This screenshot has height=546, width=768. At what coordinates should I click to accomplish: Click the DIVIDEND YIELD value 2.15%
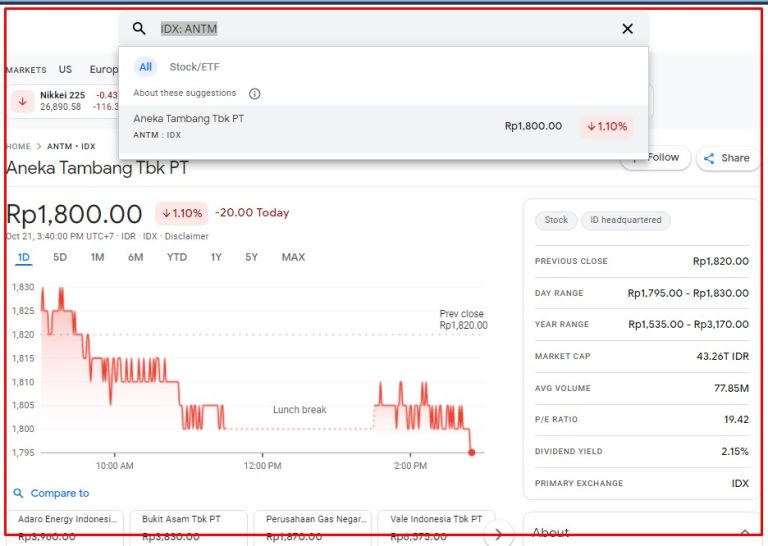click(x=735, y=451)
